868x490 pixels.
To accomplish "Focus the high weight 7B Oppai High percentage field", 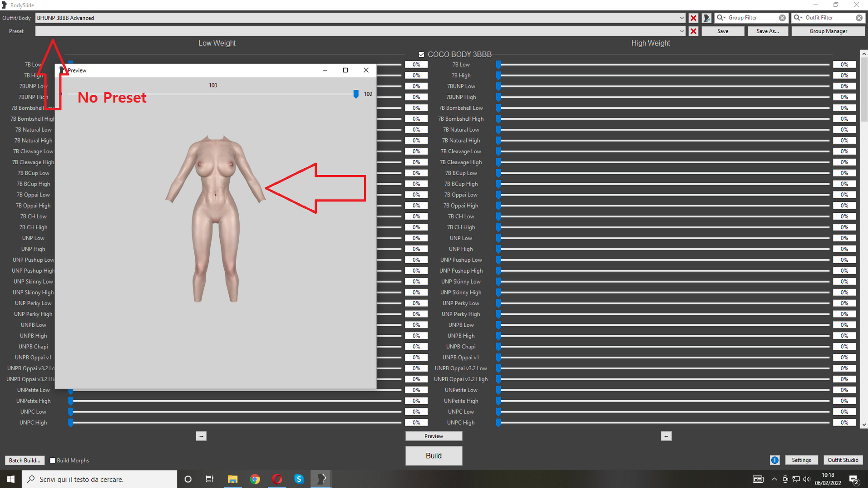I will (844, 206).
